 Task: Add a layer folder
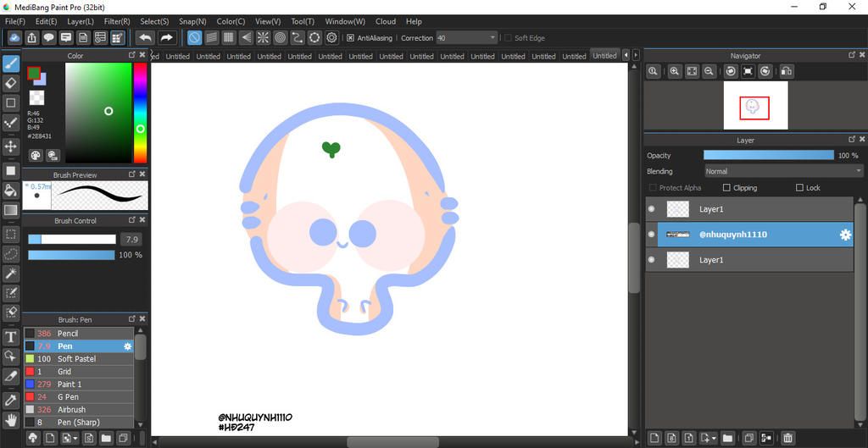coord(727,438)
